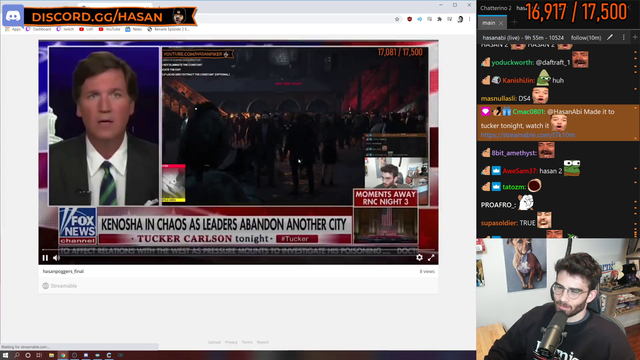Open the streamable.com link in chat

tap(528, 135)
